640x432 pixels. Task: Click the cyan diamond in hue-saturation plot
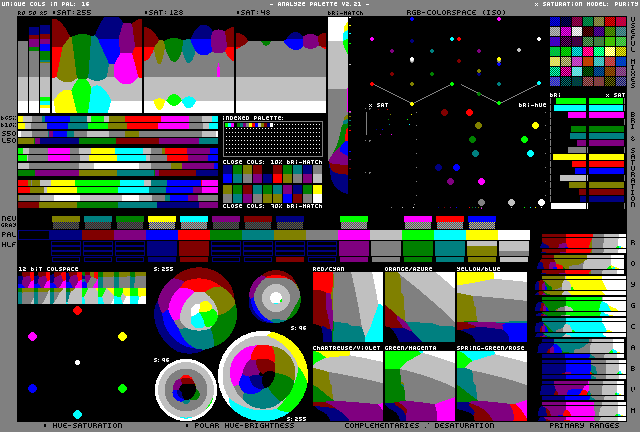77,414
